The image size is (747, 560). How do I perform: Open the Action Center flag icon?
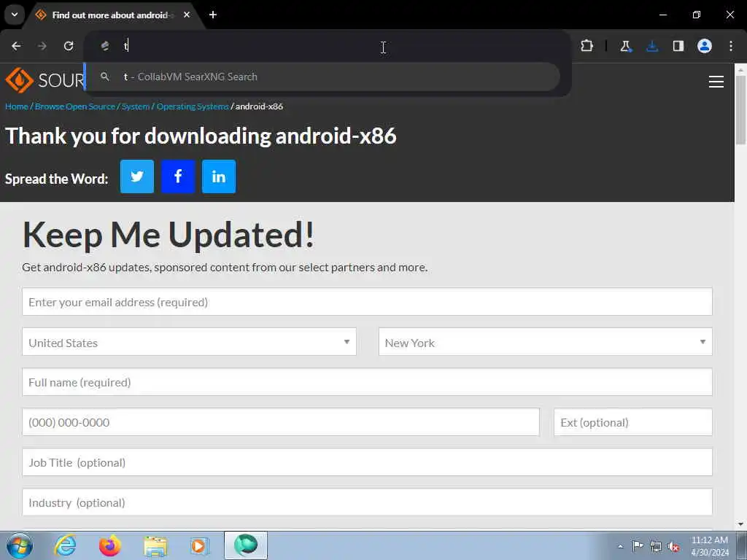[x=638, y=546]
